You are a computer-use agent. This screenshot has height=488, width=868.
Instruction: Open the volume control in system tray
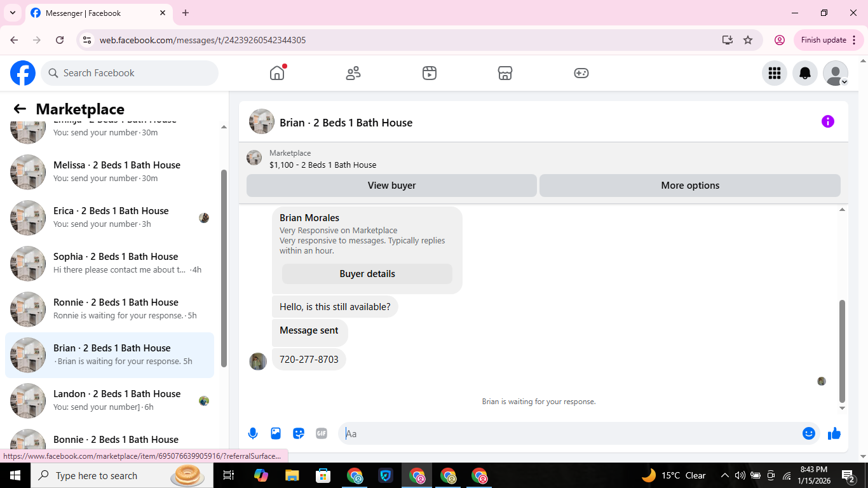tap(740, 475)
